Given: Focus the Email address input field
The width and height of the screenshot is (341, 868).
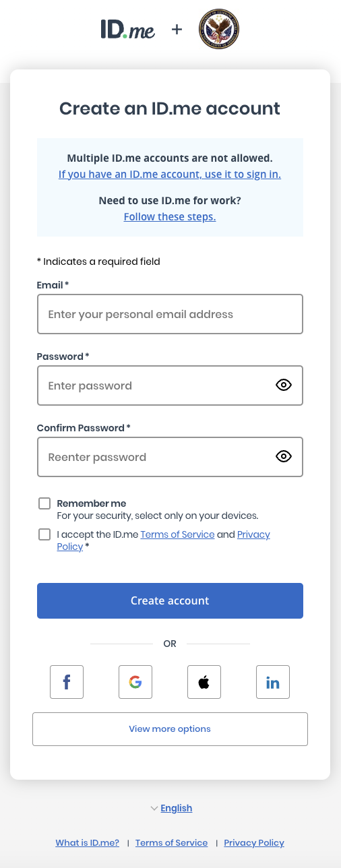Looking at the screenshot, I should click(x=170, y=314).
